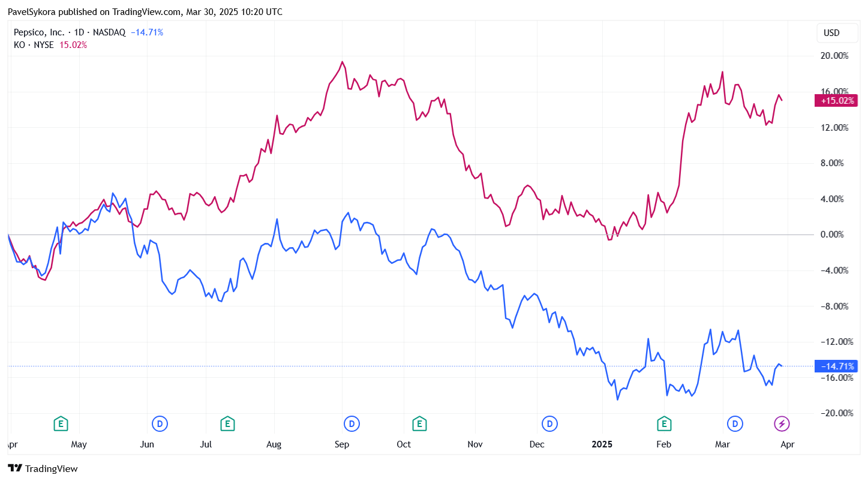Click the purple lightning bolt marker
The width and height of the screenshot is (868, 481).
tap(780, 424)
